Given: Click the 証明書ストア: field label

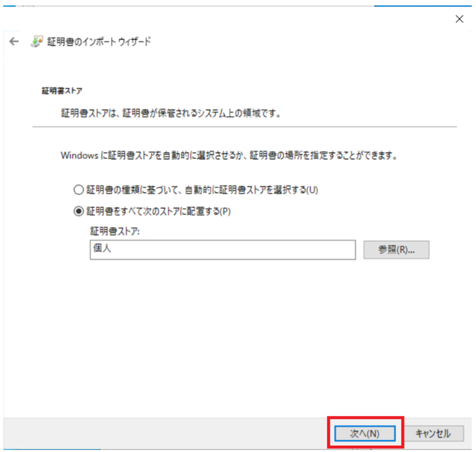Looking at the screenshot, I should pos(115,231).
